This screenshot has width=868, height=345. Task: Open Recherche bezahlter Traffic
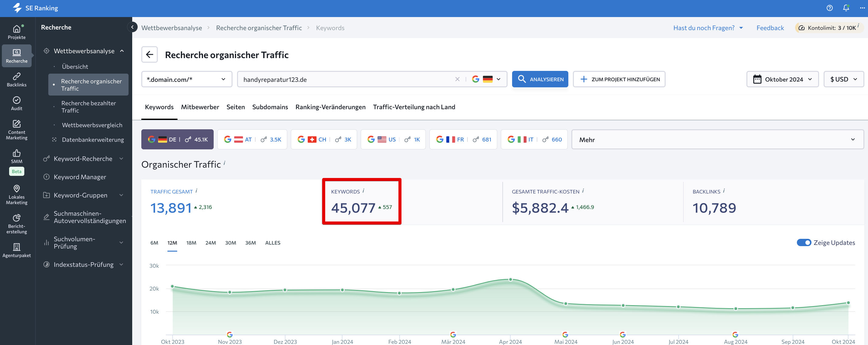coord(89,106)
